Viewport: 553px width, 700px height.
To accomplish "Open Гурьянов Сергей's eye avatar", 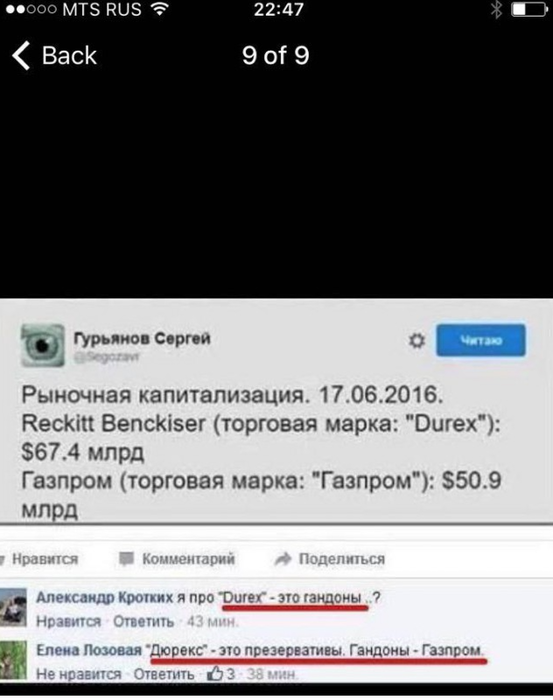I will 42,345.
